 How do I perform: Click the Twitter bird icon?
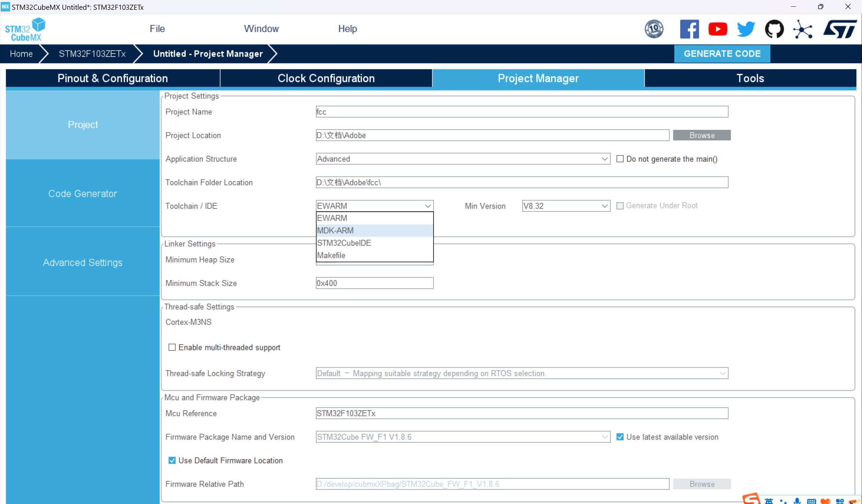[746, 29]
